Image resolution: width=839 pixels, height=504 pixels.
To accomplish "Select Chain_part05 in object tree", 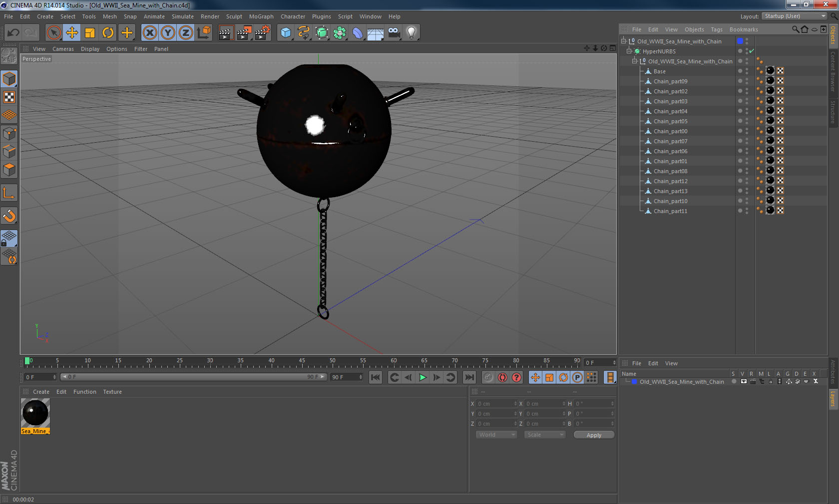I will (670, 121).
